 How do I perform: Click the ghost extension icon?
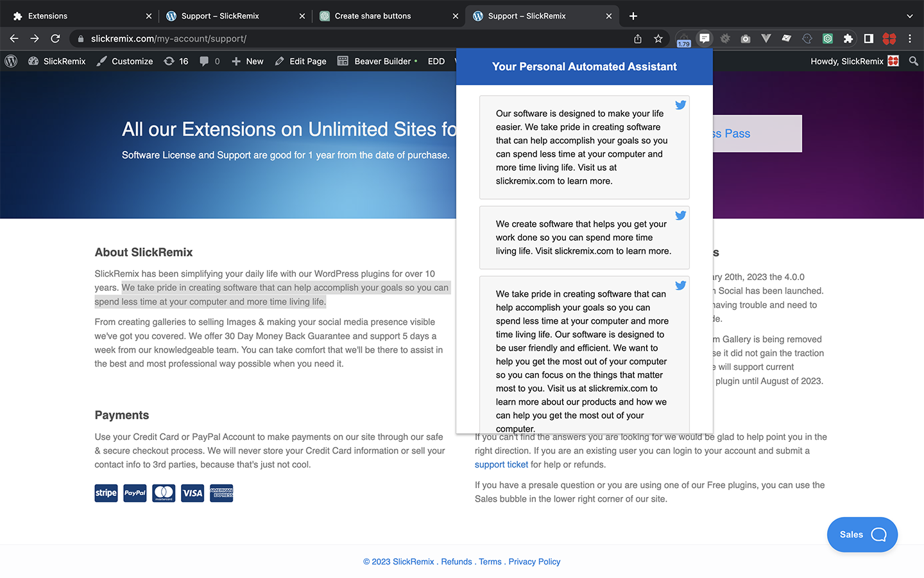coord(807,39)
